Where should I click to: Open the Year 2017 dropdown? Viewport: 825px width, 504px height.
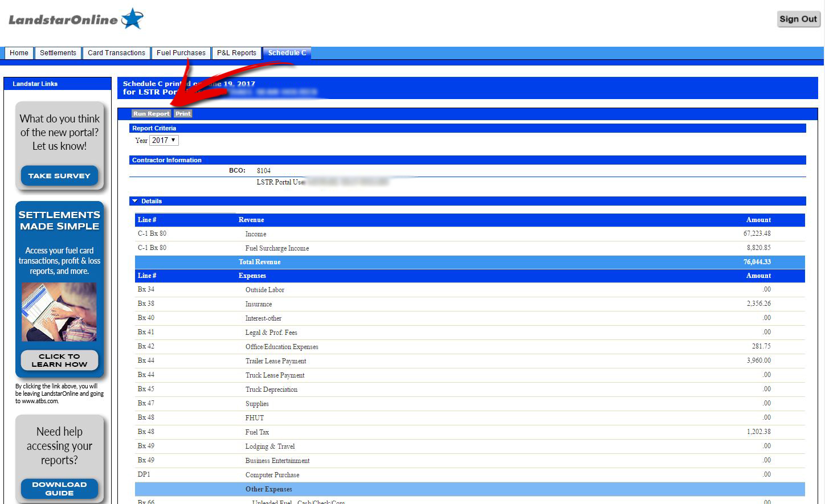point(164,140)
